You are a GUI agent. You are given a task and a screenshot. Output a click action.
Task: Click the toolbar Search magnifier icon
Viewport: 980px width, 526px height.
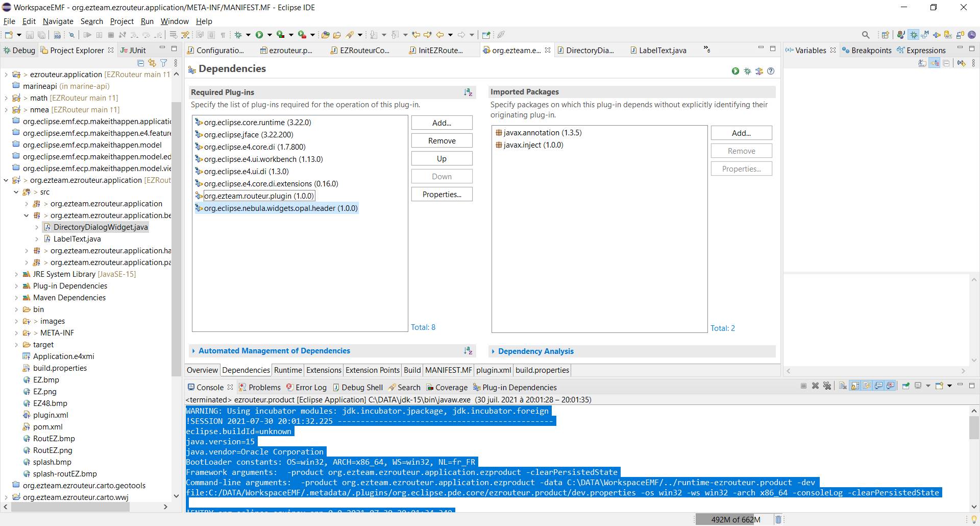[866, 35]
